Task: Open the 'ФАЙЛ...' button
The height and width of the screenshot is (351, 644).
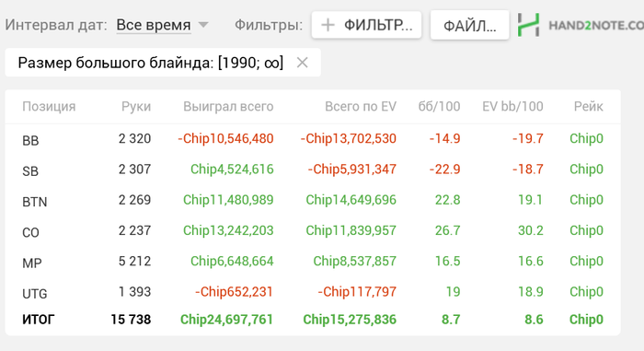Action: click(469, 26)
